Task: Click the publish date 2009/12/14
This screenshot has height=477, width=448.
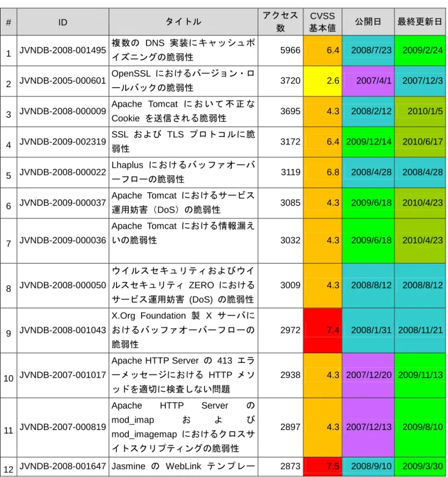Action: (x=368, y=142)
